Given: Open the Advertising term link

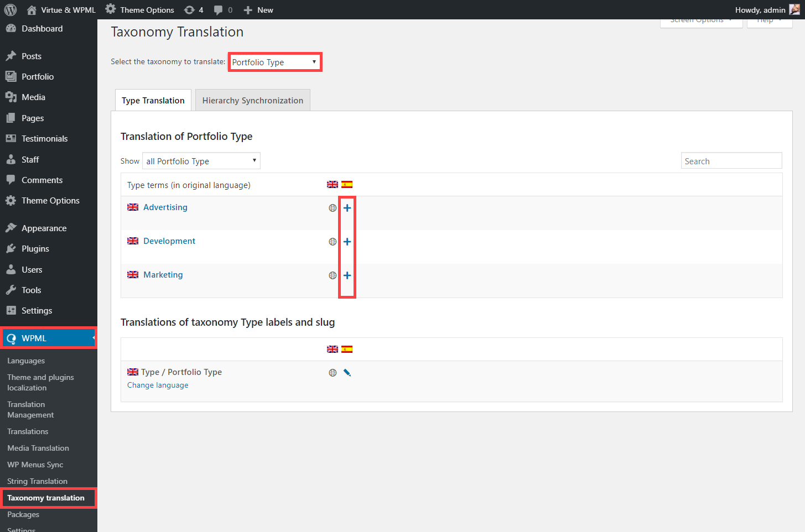Looking at the screenshot, I should point(165,207).
